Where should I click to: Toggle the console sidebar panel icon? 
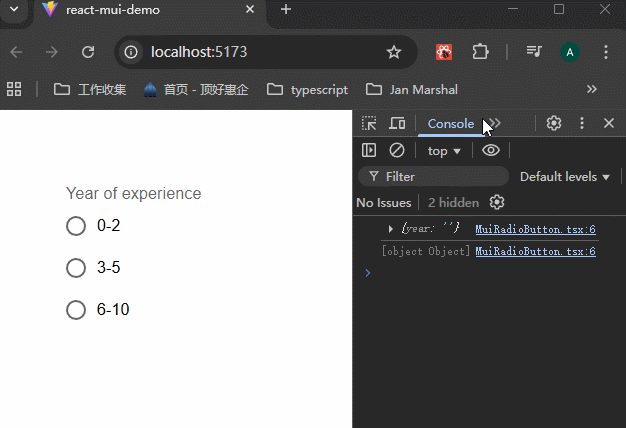[369, 150]
